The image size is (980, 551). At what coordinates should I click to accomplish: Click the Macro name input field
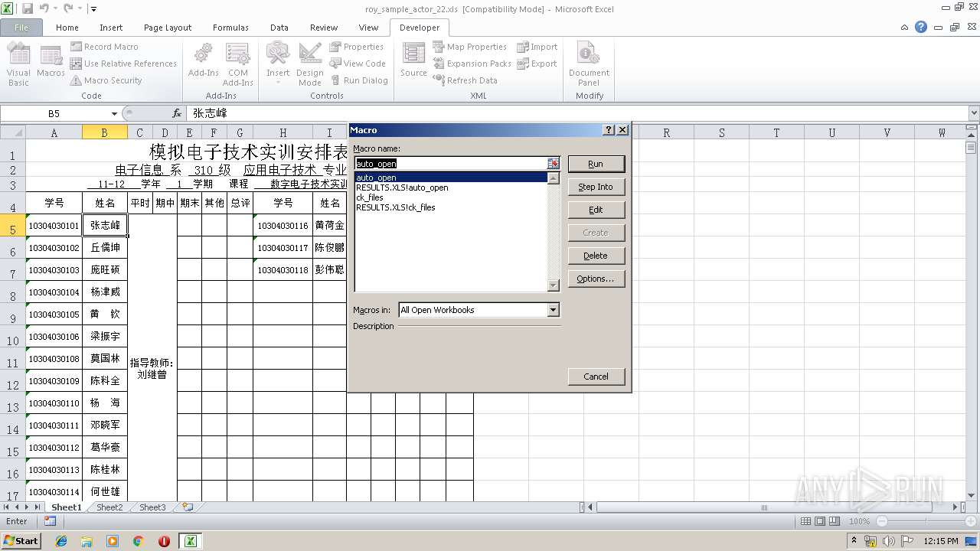450,164
